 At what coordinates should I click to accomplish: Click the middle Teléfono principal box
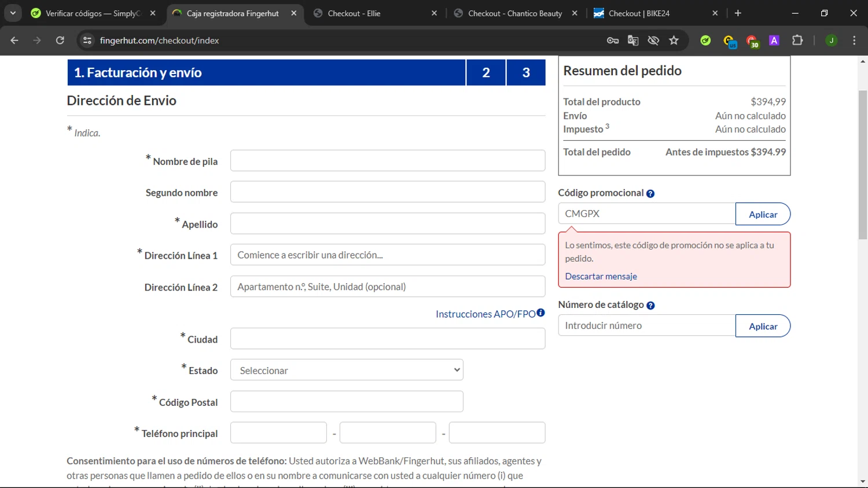(x=388, y=433)
